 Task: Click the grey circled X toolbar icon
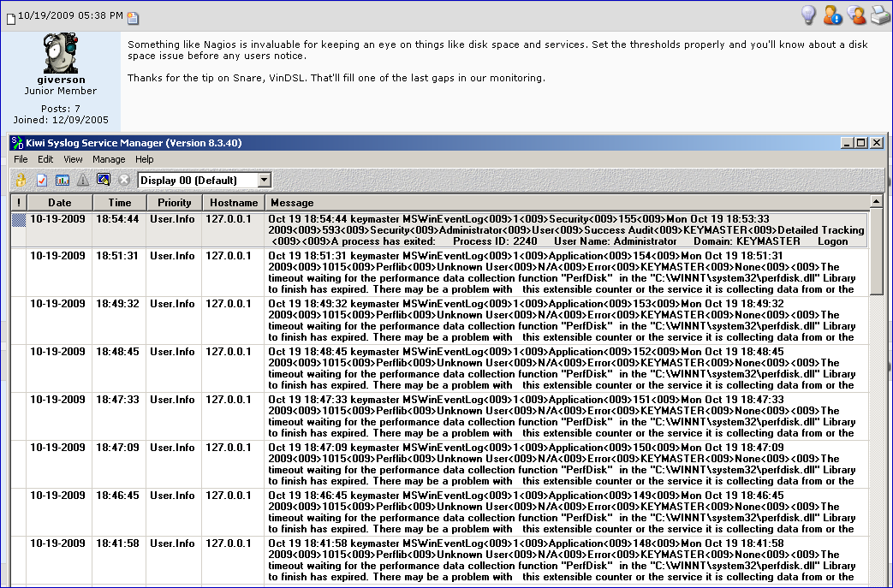point(124,180)
